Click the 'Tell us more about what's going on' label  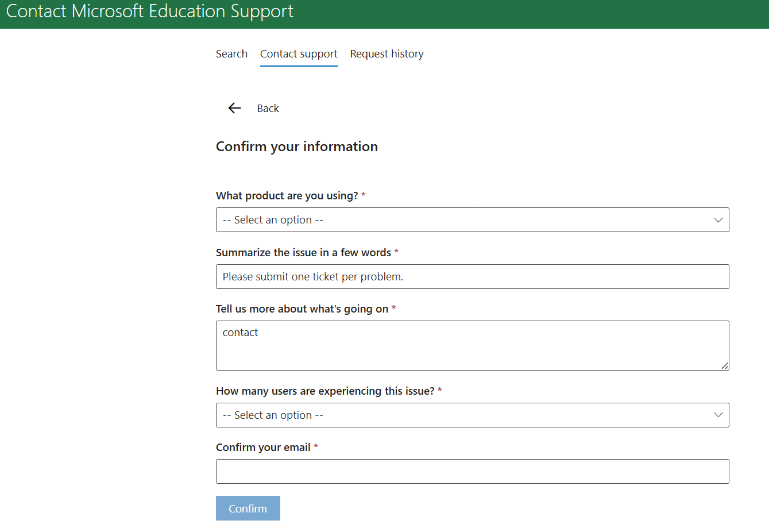(x=302, y=309)
